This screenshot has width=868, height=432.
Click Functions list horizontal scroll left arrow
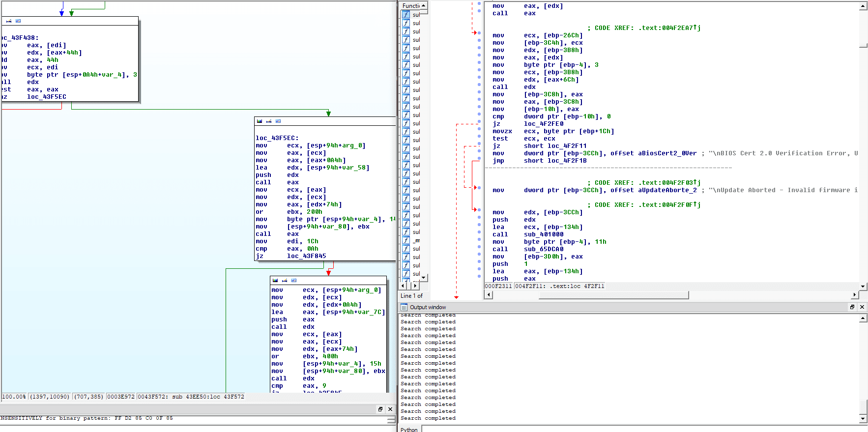tap(404, 286)
